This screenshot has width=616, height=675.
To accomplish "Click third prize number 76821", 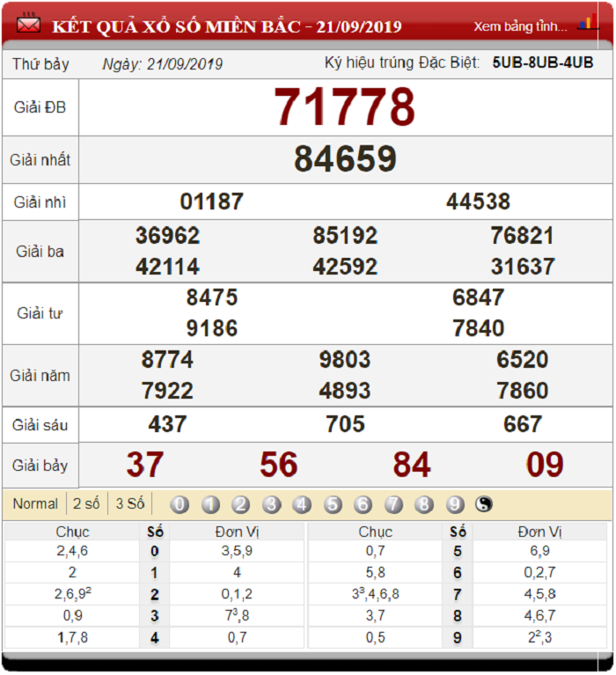I will (523, 236).
